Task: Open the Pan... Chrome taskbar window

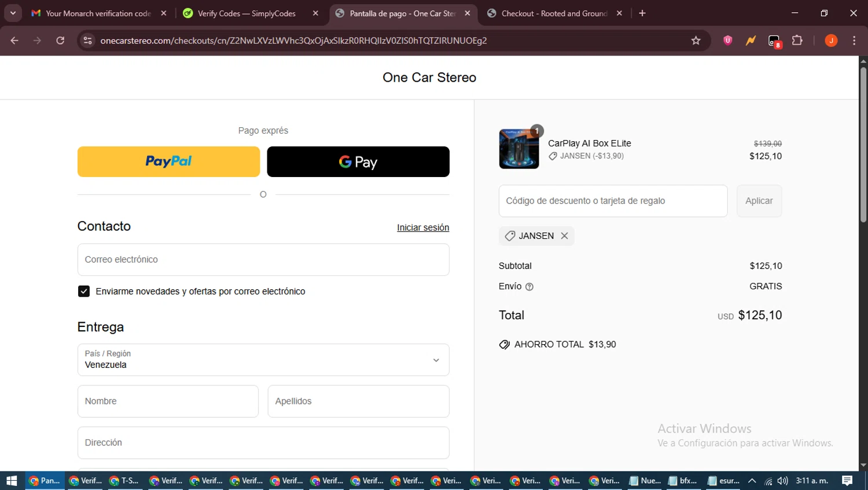Action: [x=45, y=480]
